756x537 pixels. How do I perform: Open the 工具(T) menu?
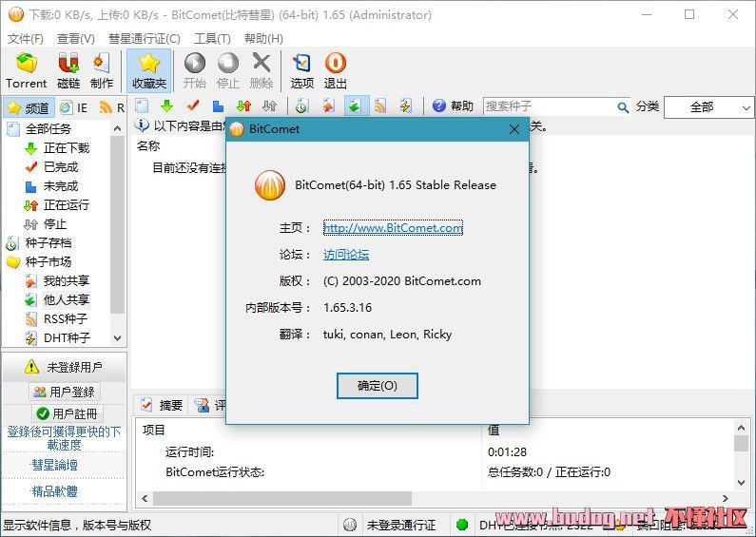[x=212, y=39]
